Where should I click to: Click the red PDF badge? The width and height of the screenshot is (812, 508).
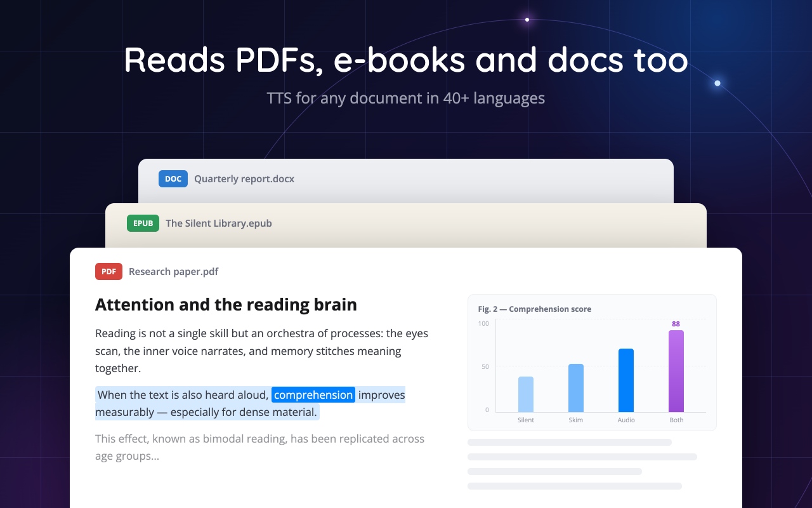[x=108, y=272]
